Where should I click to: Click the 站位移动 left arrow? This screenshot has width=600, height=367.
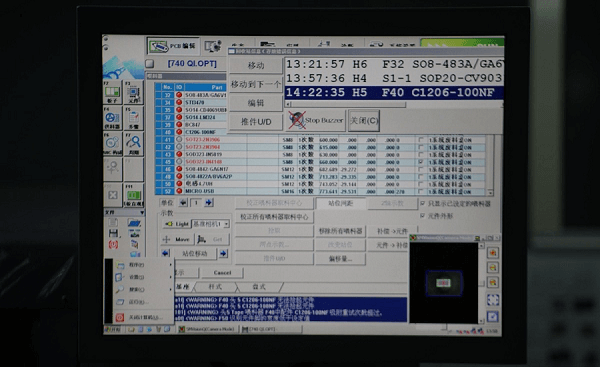165,253
